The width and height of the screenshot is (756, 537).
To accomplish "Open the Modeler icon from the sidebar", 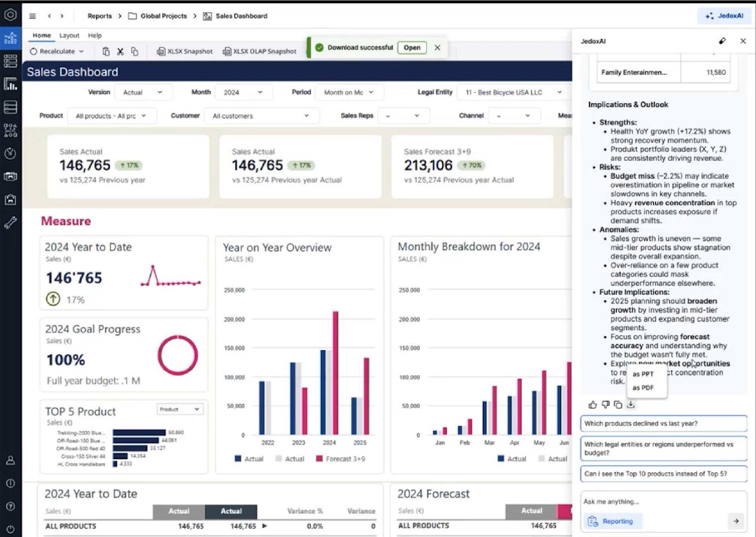I will click(x=10, y=107).
